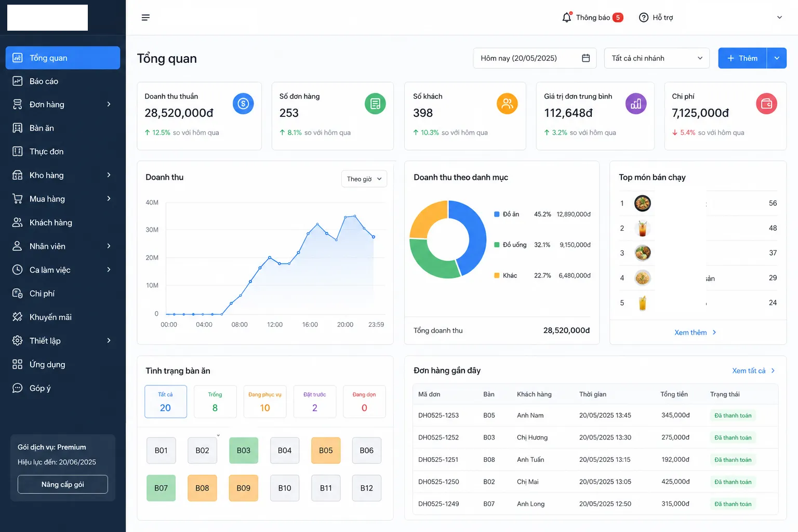Click the Hôm nay date field
The width and height of the screenshot is (798, 532).
(535, 58)
